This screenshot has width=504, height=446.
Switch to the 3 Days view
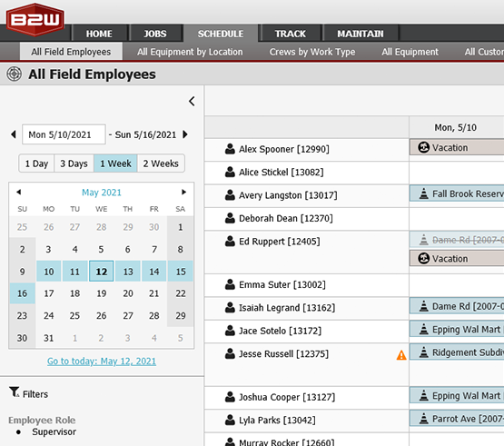[x=74, y=164]
